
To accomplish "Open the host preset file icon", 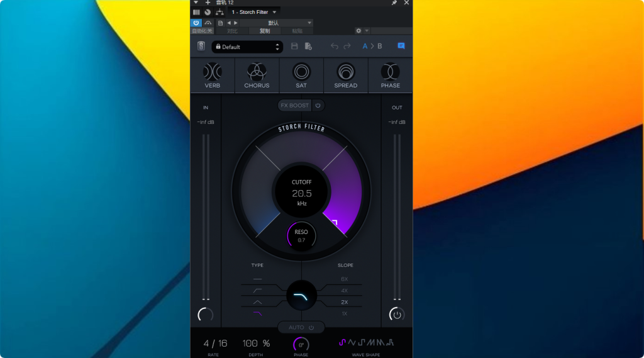I will (x=221, y=23).
